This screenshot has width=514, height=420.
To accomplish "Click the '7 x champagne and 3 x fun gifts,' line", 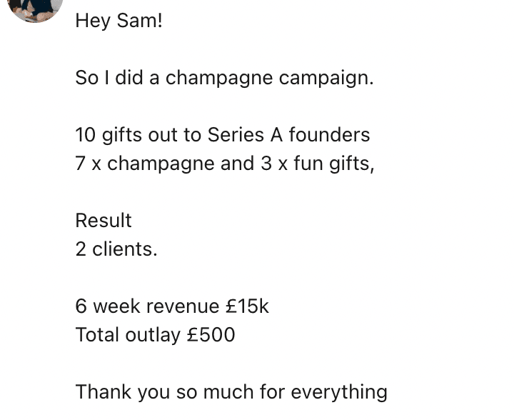I will coord(225,164).
